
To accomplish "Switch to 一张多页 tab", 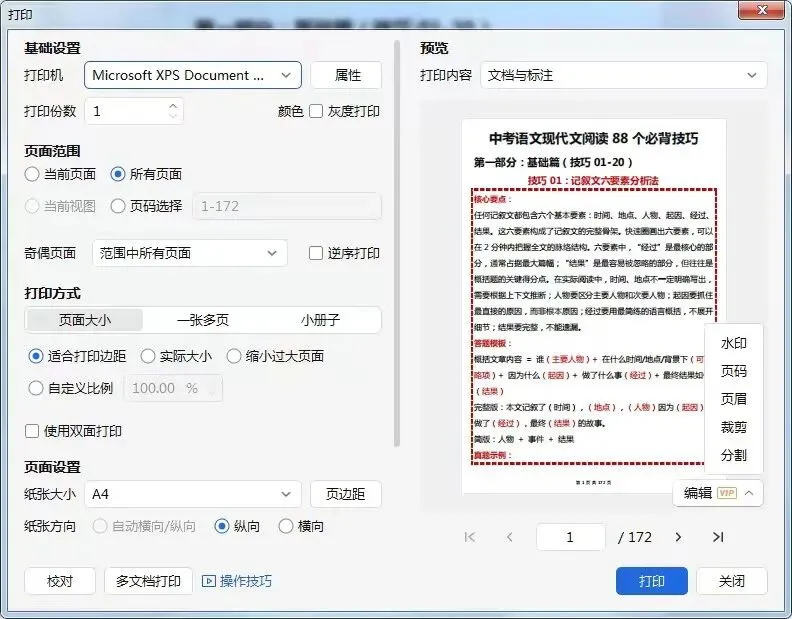I will pyautogui.click(x=203, y=320).
